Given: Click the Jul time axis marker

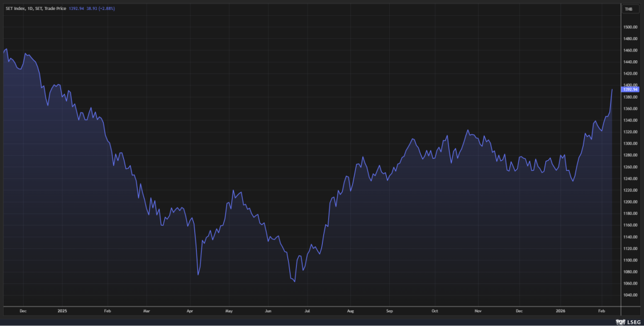Looking at the screenshot, I should pyautogui.click(x=308, y=310).
